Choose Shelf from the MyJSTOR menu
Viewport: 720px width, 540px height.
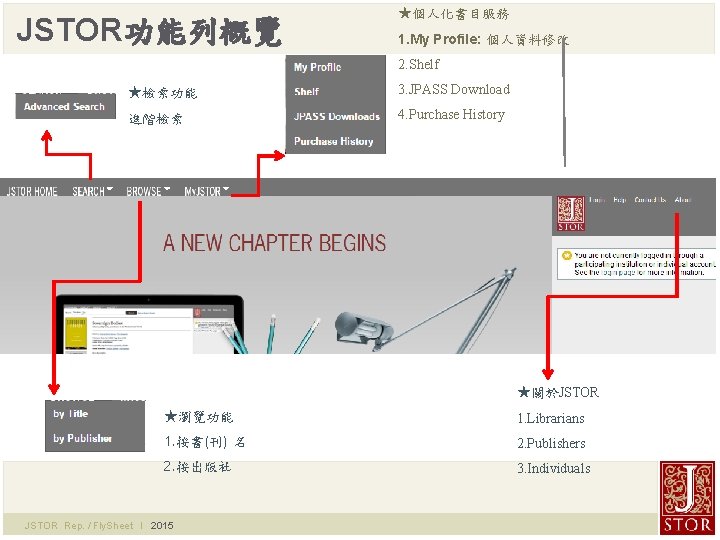(x=307, y=92)
